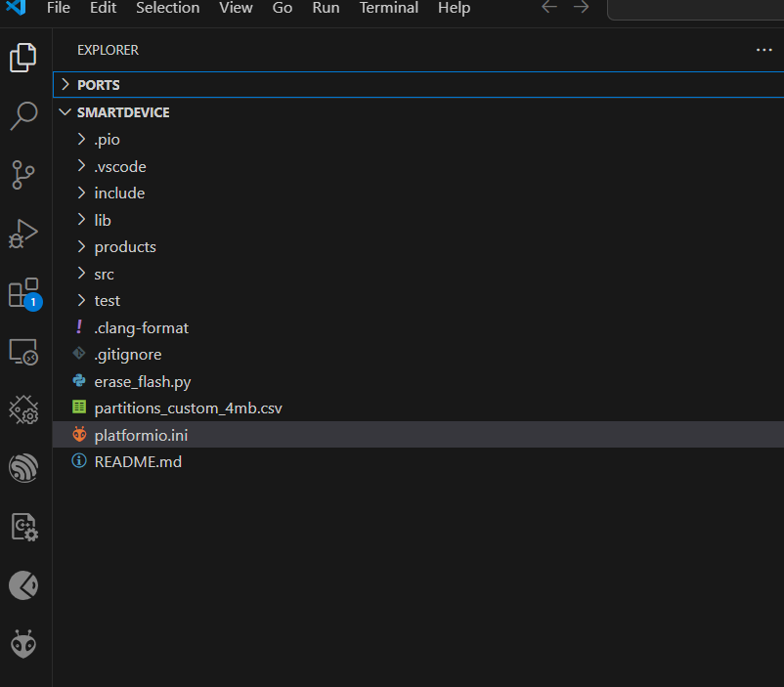
Task: Click the info icon beside README.md
Action: pos(79,461)
